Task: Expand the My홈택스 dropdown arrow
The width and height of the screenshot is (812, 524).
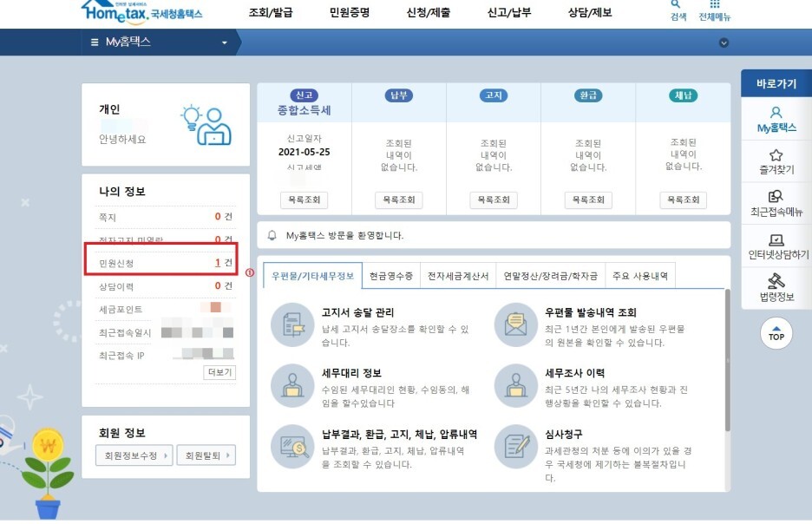Action: [x=224, y=43]
